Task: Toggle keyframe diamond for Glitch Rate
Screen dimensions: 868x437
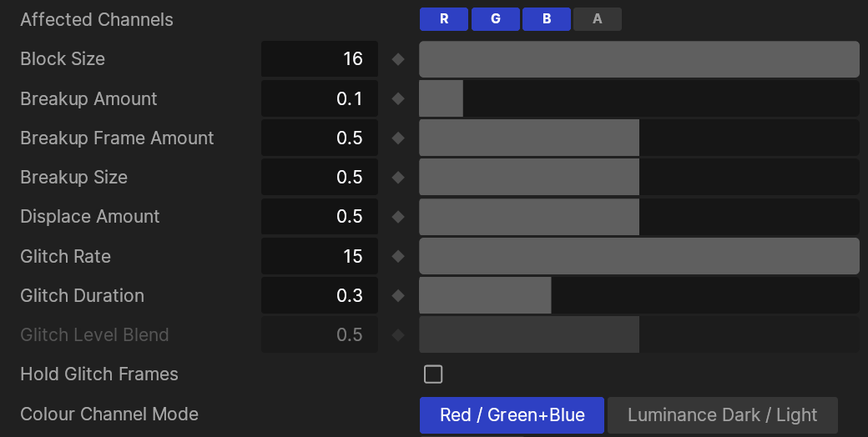Action: pyautogui.click(x=398, y=256)
